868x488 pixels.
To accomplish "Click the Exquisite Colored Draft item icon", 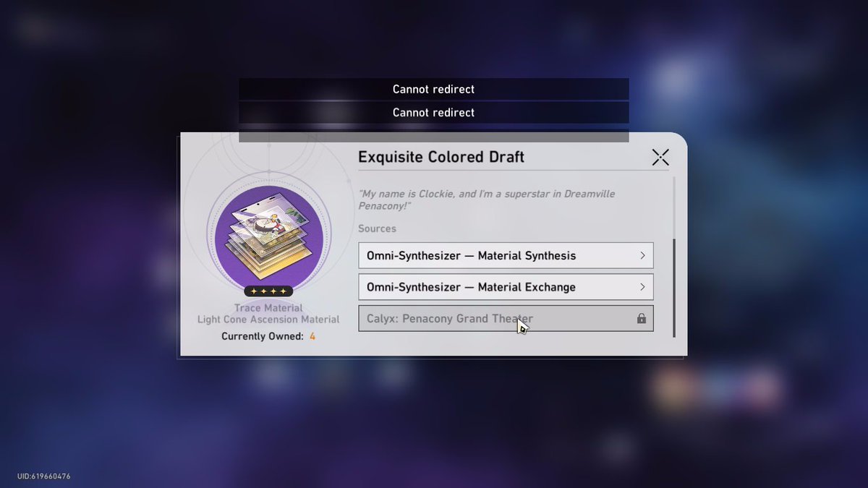I will click(x=268, y=239).
